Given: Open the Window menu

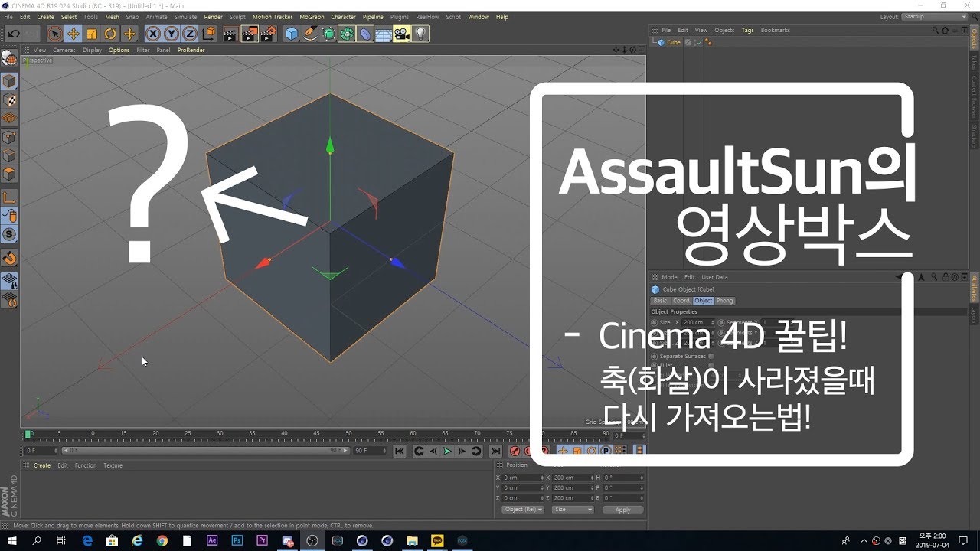Looking at the screenshot, I should (x=479, y=17).
